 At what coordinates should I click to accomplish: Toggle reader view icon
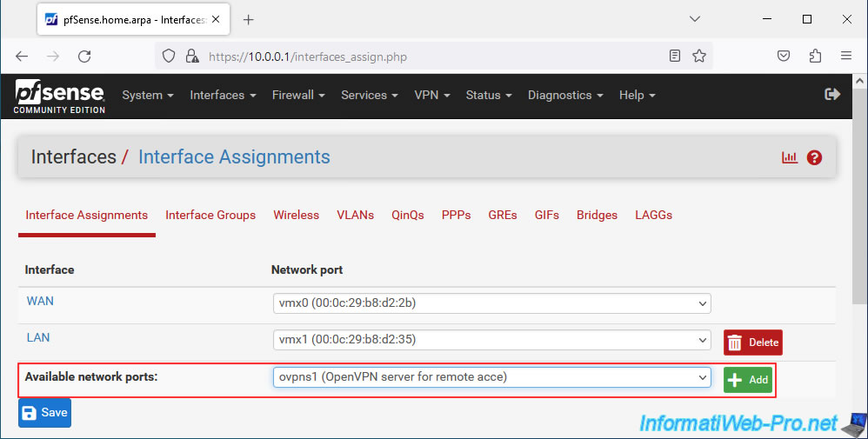click(x=674, y=56)
